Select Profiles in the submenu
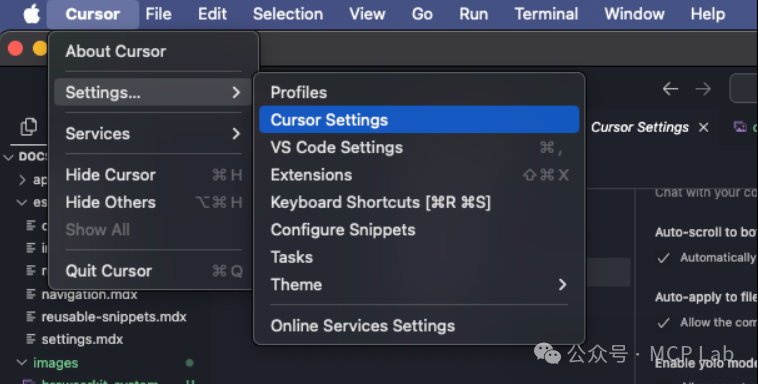 [419, 92]
